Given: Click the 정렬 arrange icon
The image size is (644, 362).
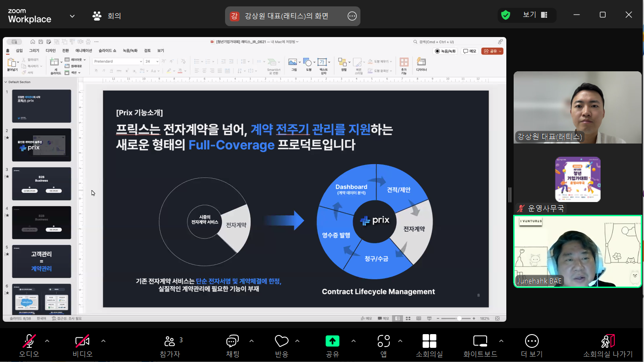Looking at the screenshot, I should [x=342, y=62].
